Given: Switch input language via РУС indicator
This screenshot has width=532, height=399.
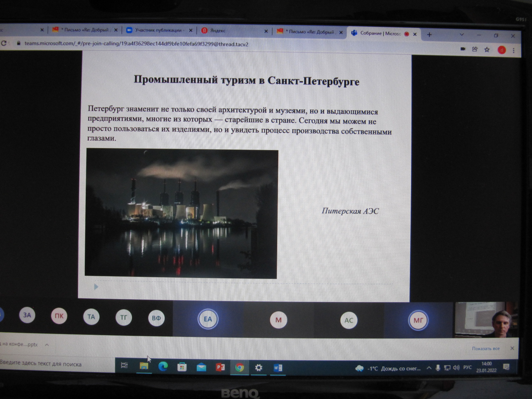Looking at the screenshot, I should click(x=467, y=367).
